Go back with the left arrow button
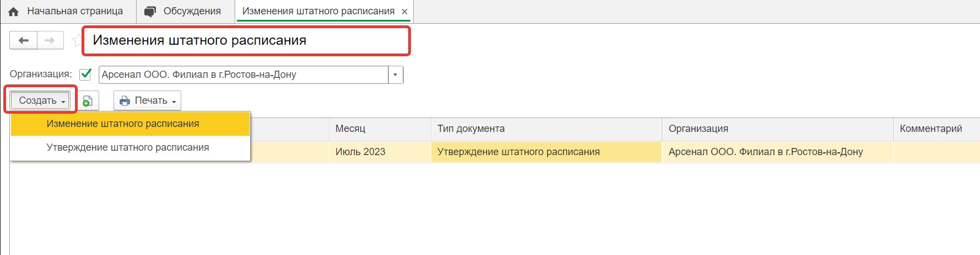This screenshot has width=980, height=255. pyautogui.click(x=24, y=40)
